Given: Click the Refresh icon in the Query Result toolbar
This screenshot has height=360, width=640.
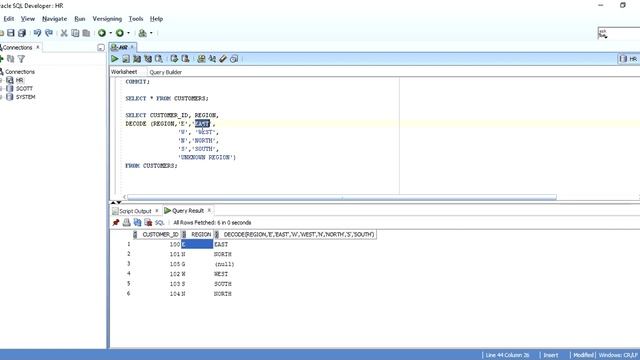Looking at the screenshot, I should tap(138, 222).
